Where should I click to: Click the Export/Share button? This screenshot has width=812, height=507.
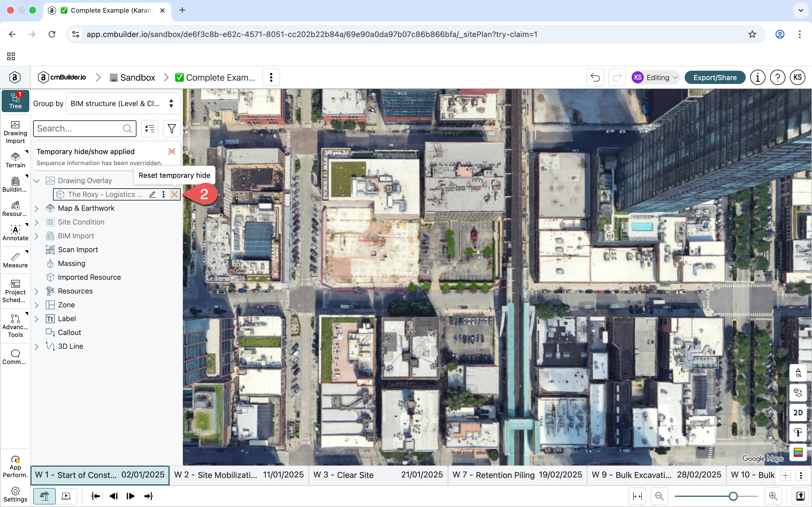coord(715,77)
